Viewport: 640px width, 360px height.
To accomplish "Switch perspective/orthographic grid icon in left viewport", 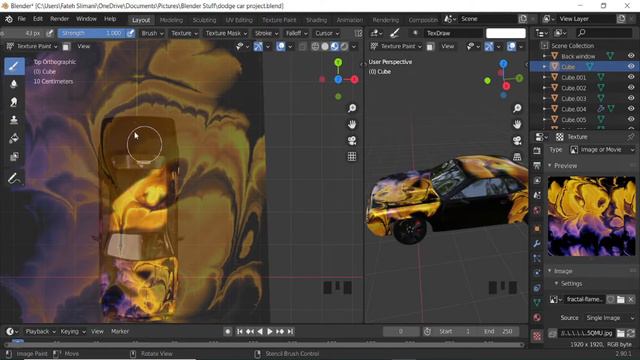I will [x=352, y=156].
